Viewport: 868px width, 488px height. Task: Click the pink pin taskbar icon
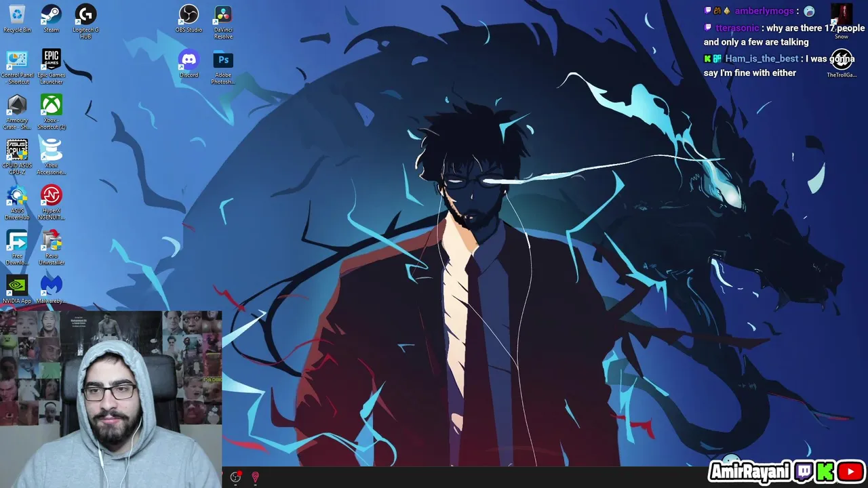point(256,476)
